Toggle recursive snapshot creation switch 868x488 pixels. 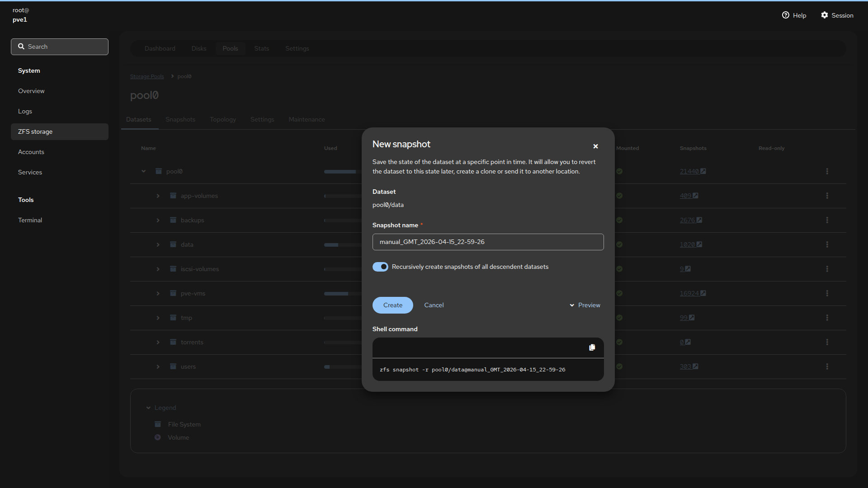tap(380, 267)
